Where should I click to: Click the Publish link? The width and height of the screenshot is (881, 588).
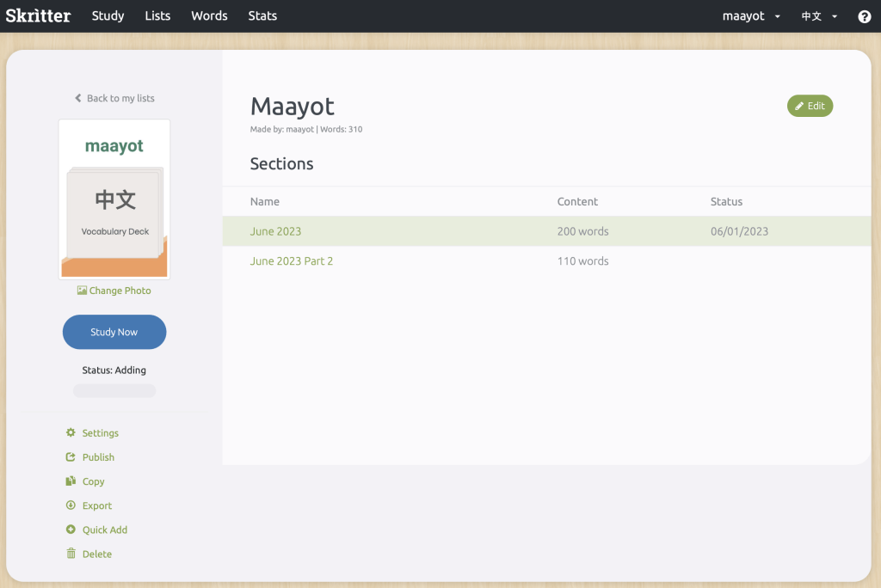pyautogui.click(x=98, y=457)
